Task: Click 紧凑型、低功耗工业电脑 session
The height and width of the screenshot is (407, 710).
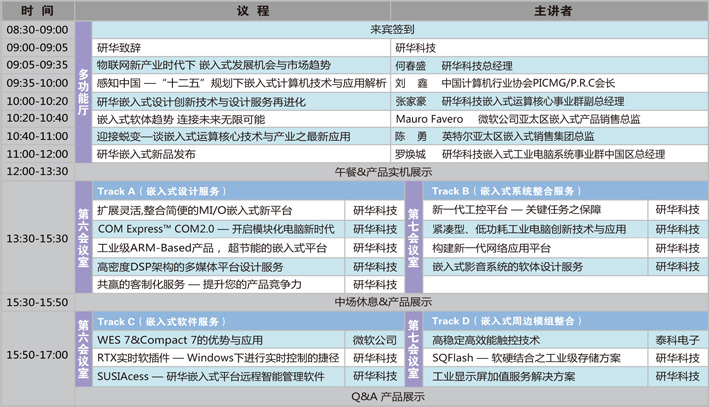Action: (x=535, y=229)
